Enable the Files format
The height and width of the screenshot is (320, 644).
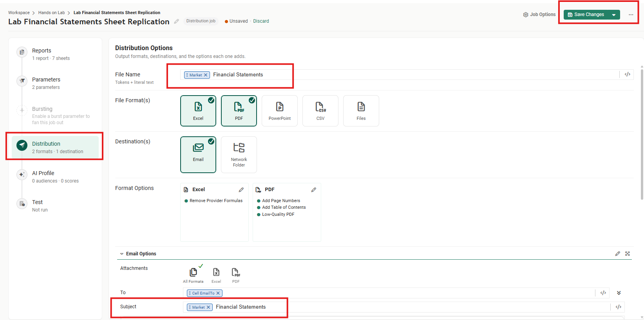tap(361, 111)
